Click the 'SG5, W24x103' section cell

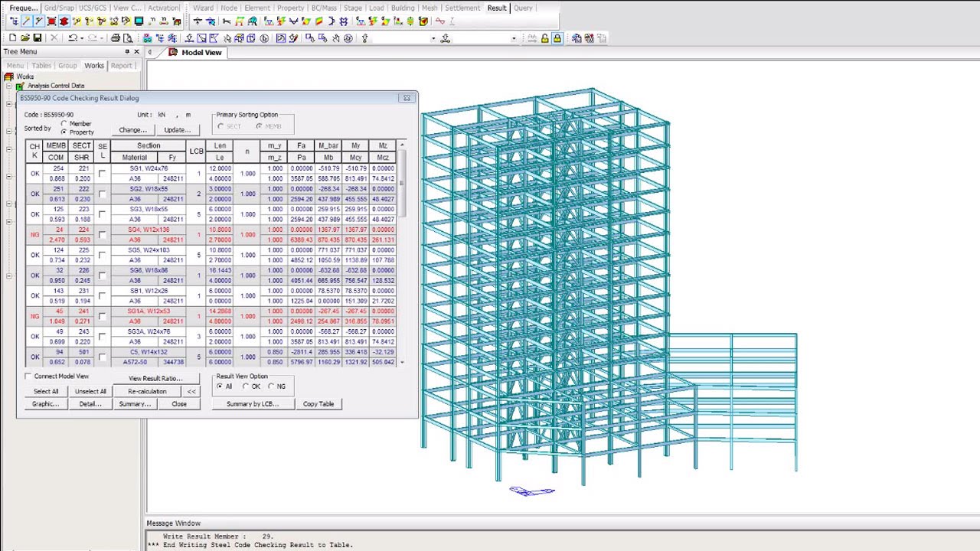[x=149, y=250]
